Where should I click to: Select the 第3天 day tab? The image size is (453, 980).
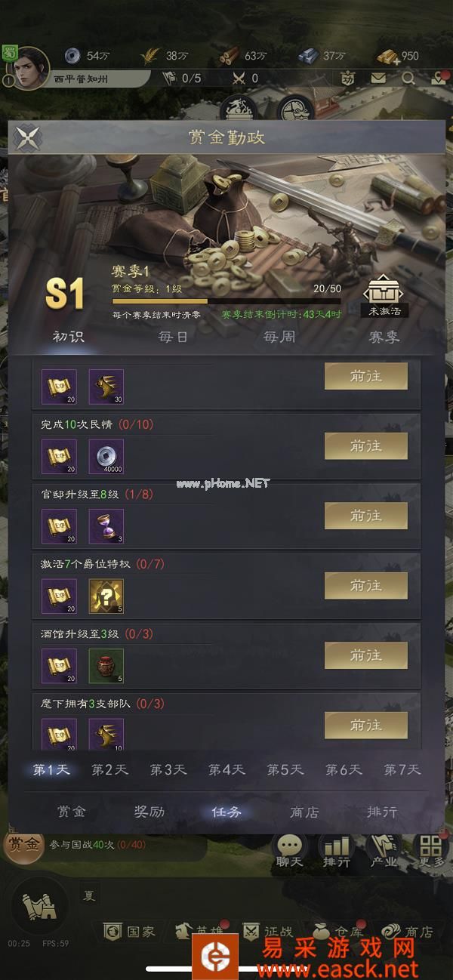click(168, 769)
